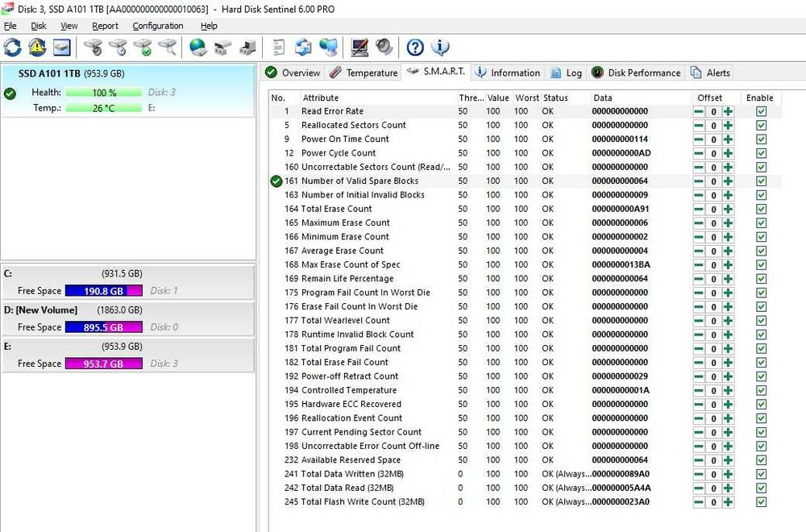Click the refresh with warning triangle icon
Viewport: 806px width, 532px height.
37,48
